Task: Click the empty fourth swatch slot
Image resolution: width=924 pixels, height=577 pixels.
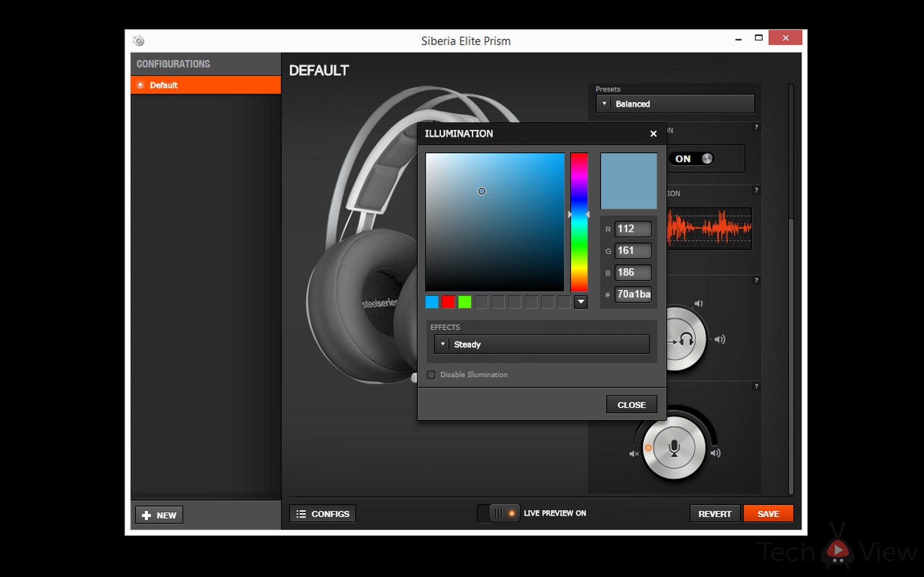Action: click(x=481, y=302)
